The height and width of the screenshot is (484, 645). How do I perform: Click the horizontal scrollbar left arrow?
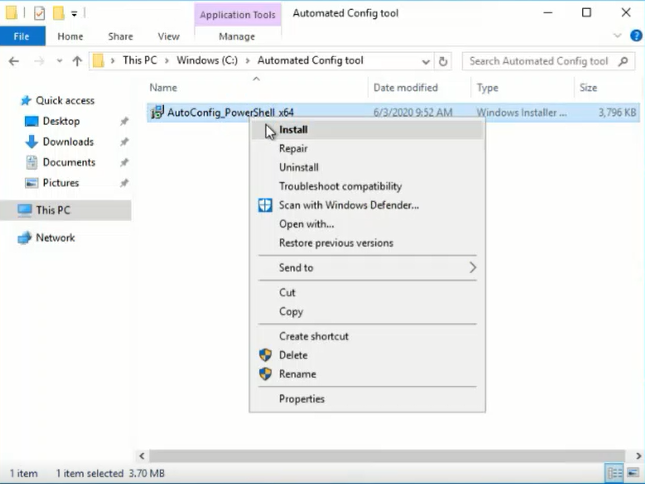pos(142,456)
